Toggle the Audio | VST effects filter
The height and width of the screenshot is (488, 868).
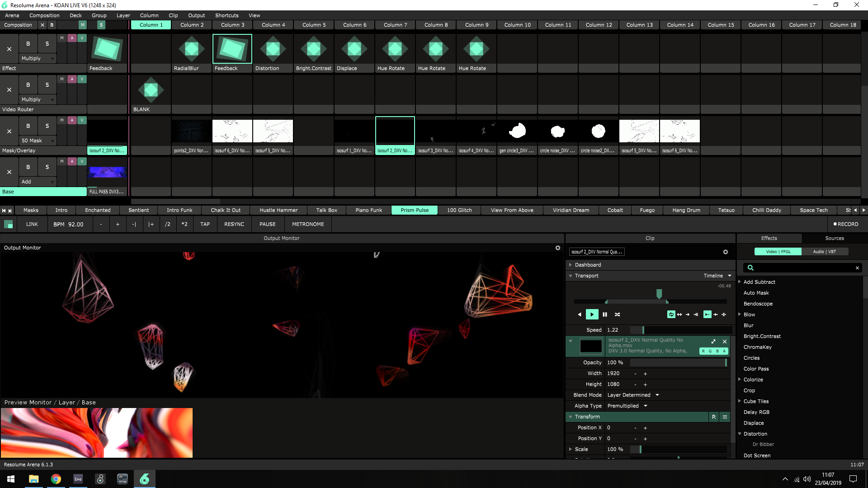pyautogui.click(x=824, y=252)
